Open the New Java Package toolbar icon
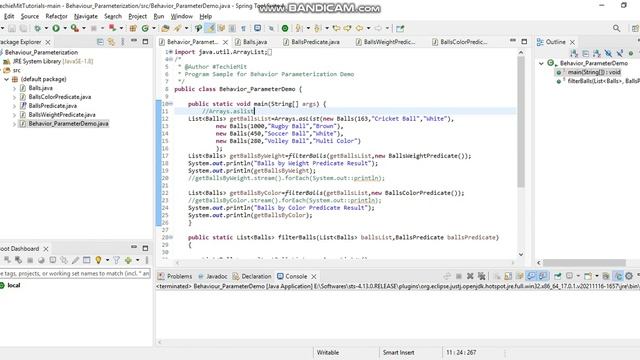This screenshot has height=360, width=640. point(133,28)
